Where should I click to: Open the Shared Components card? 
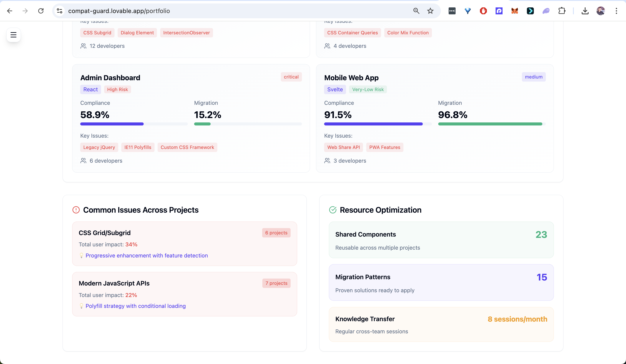point(441,240)
